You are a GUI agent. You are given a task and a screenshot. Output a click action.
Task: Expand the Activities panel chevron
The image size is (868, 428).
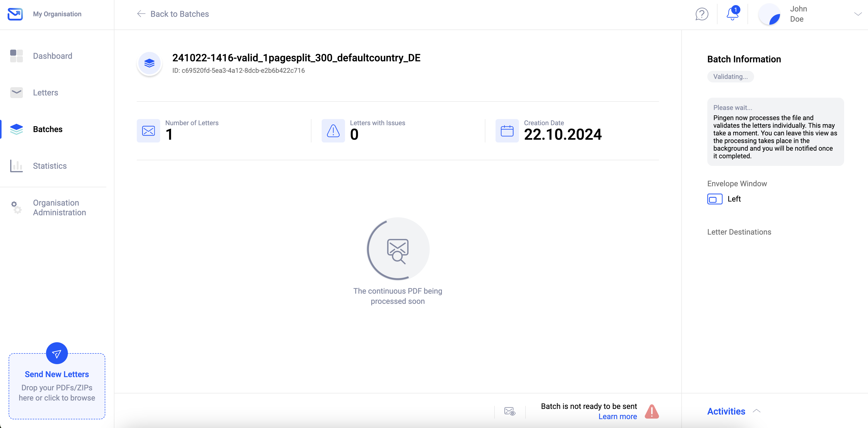(756, 411)
